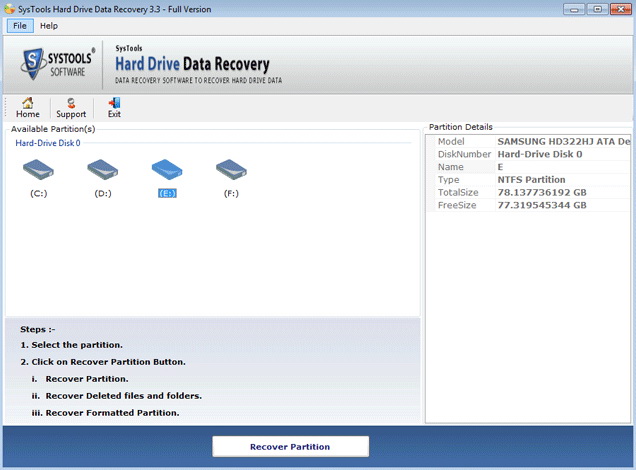The image size is (636, 470).
Task: Open Support from the toolbar
Action: [71, 108]
